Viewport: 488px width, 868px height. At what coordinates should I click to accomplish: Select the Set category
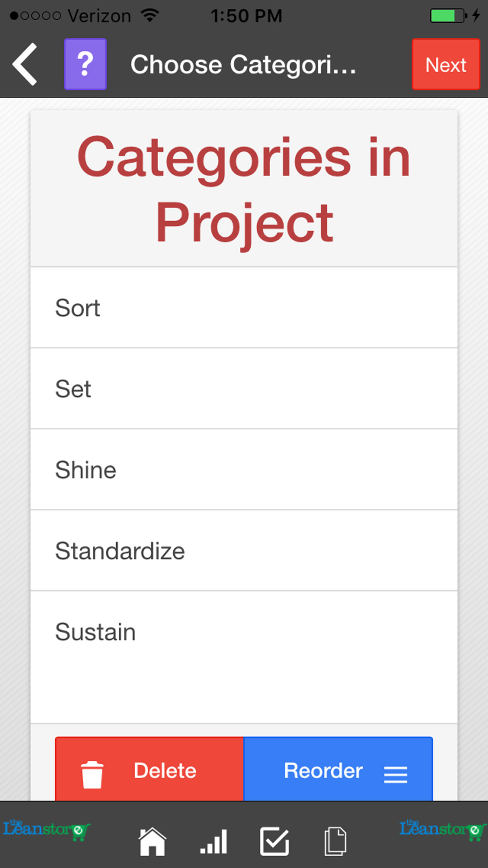click(244, 389)
